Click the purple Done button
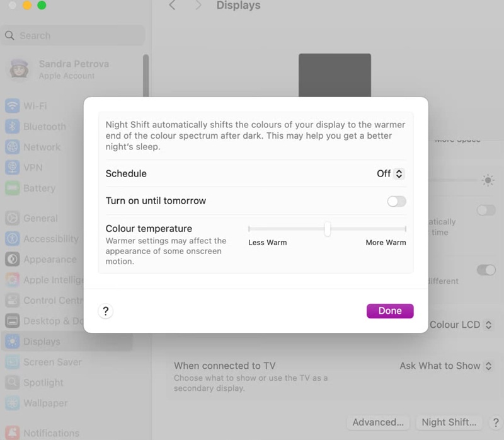 click(x=390, y=311)
